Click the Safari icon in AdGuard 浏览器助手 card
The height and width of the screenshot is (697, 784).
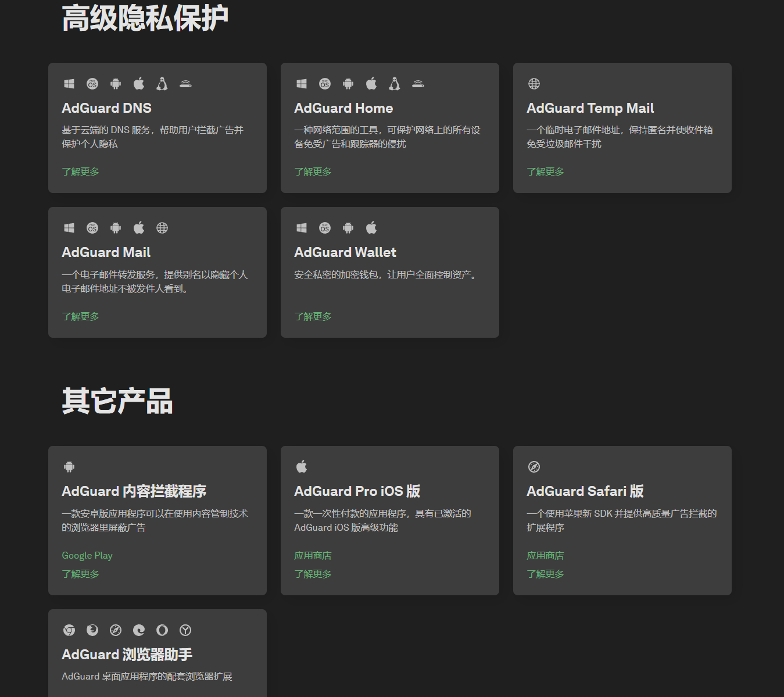click(x=116, y=630)
